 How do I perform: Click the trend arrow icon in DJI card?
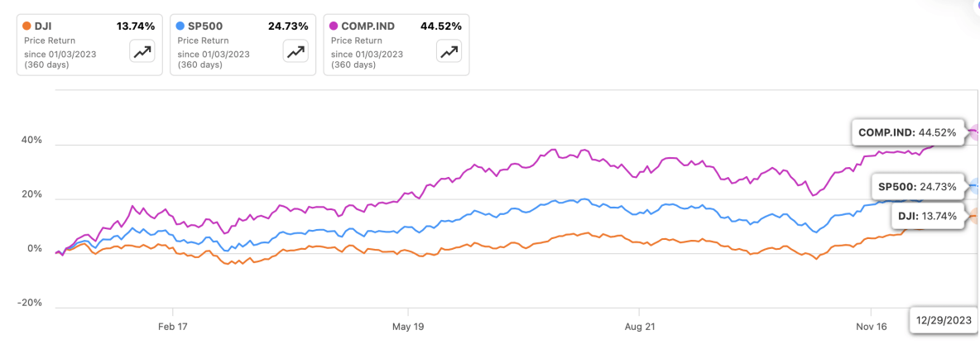coord(142,52)
